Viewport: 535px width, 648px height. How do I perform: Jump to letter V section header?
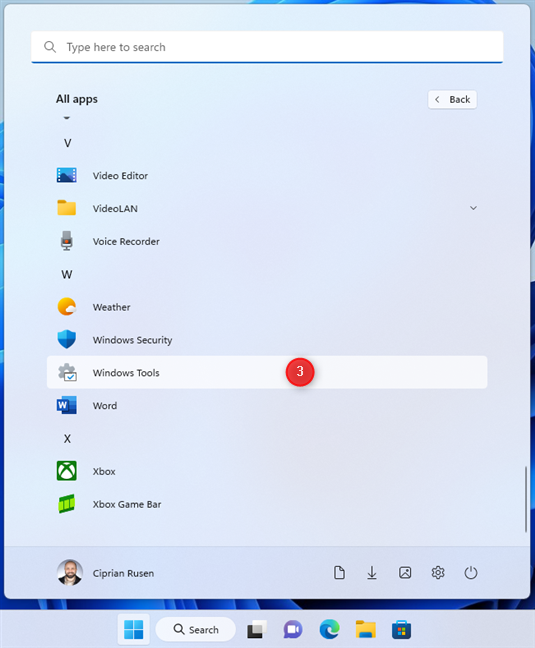[67, 143]
